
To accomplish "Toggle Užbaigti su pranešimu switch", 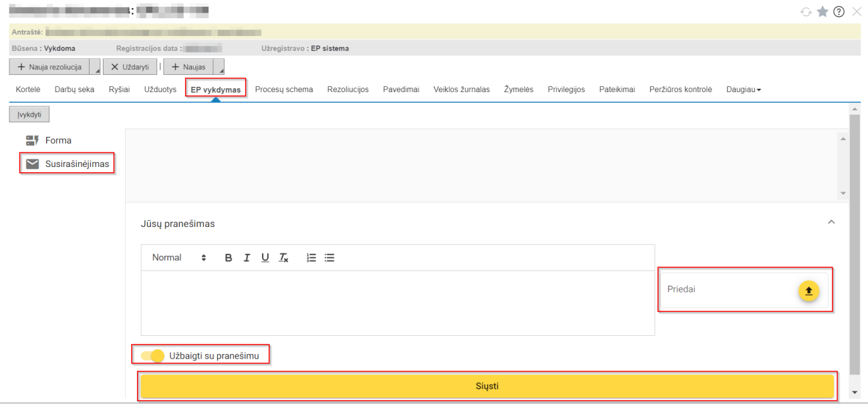I will click(153, 356).
